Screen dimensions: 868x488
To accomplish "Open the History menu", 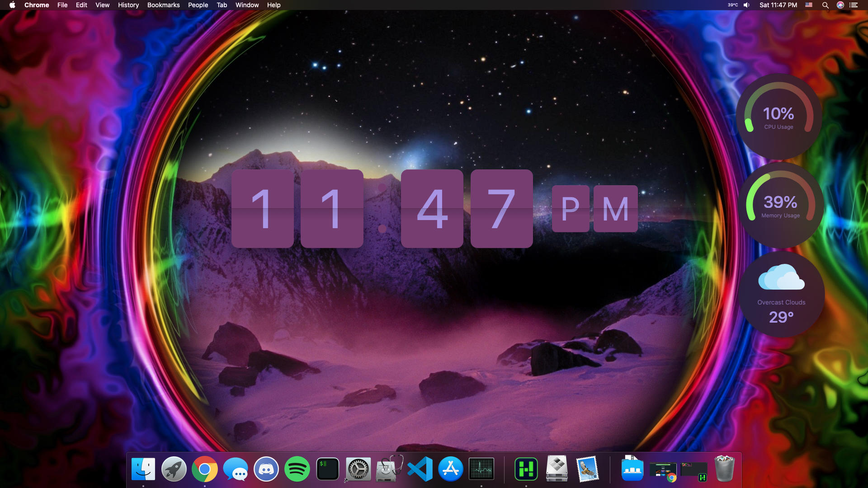I will coord(128,5).
